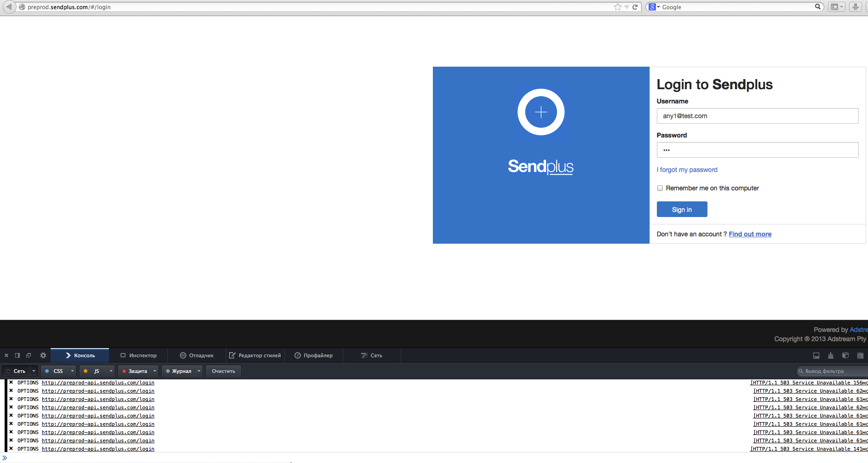Toggle the JS console filter

pyautogui.click(x=93, y=371)
